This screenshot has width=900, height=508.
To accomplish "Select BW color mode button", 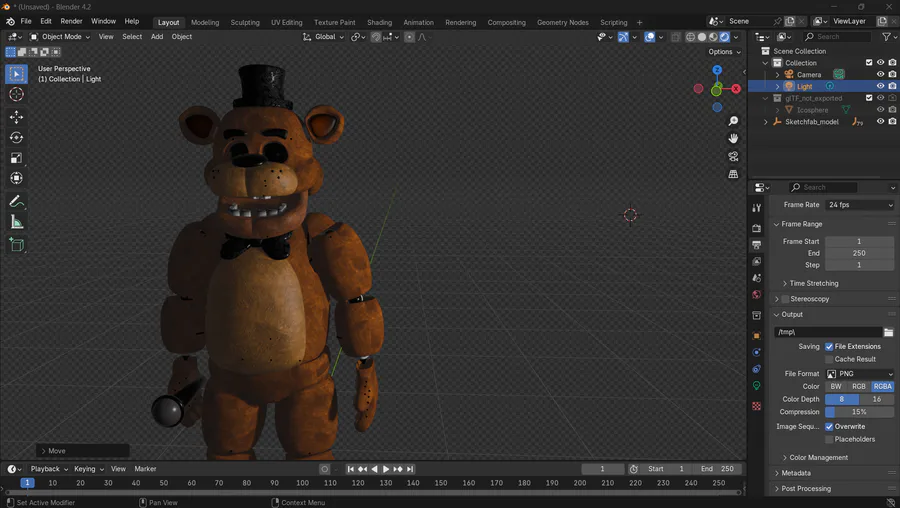I will point(836,386).
